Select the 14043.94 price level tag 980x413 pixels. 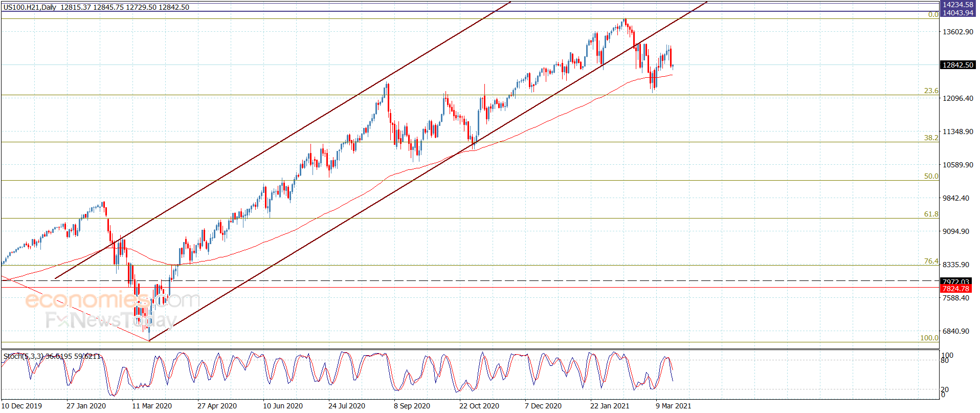tap(957, 13)
